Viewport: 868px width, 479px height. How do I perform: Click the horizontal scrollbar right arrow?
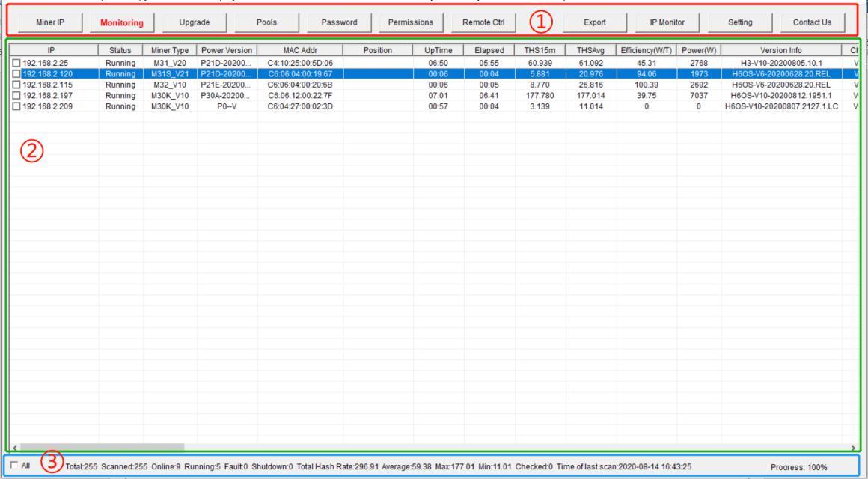(853, 446)
